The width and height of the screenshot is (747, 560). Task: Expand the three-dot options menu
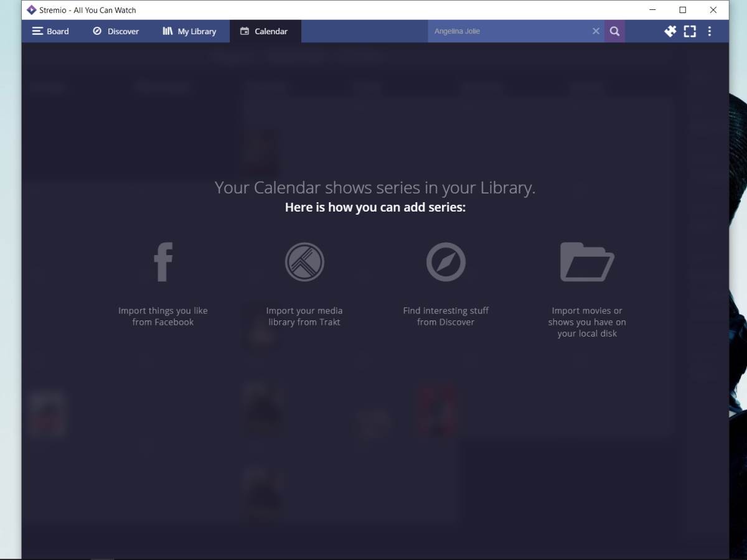pyautogui.click(x=709, y=31)
